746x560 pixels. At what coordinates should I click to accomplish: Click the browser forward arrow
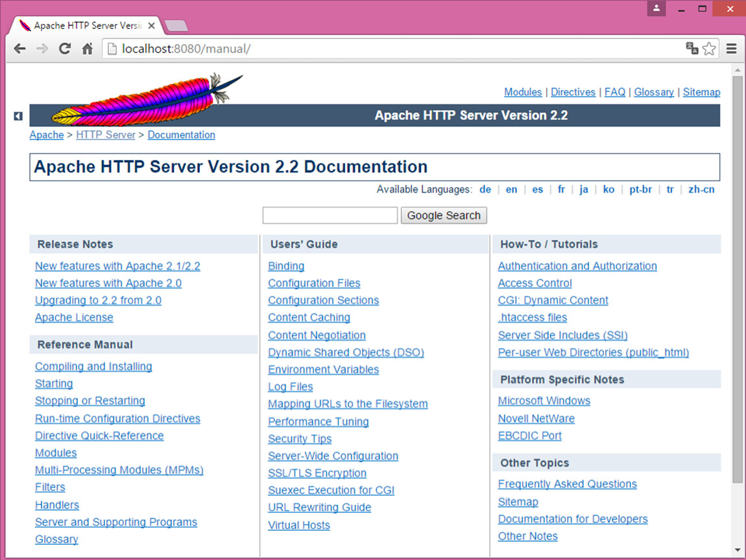point(42,49)
